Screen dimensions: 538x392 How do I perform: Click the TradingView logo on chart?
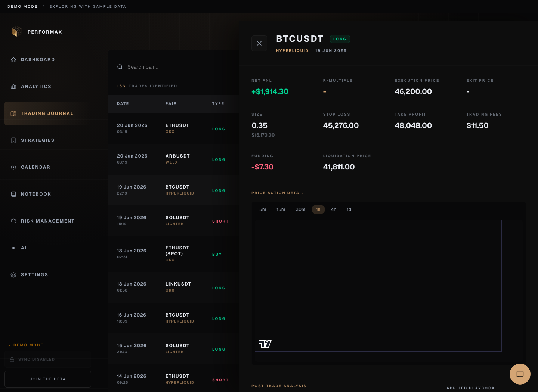coord(265,344)
